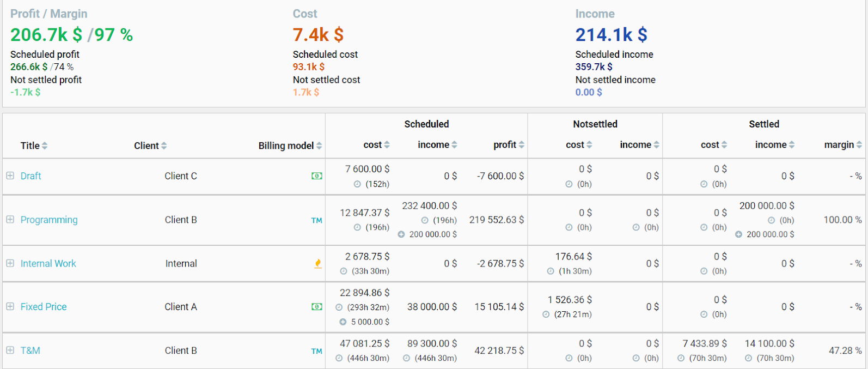The image size is (868, 369).
Task: Select scheduled profit 266.6k $ value
Action: [x=29, y=67]
